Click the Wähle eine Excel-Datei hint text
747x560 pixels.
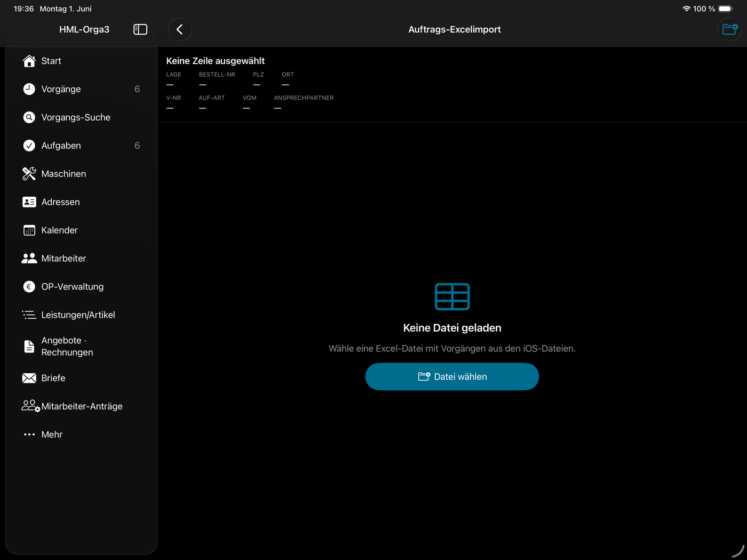tap(452, 348)
